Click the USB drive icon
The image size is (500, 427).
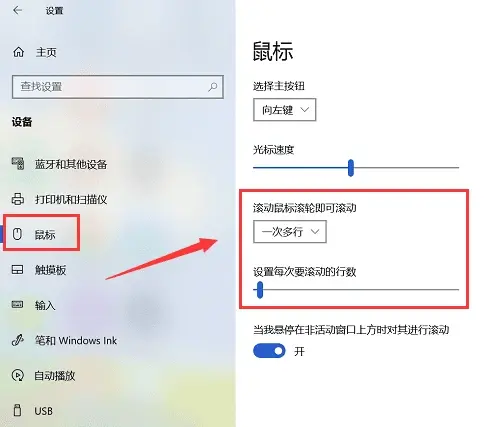[x=17, y=410]
